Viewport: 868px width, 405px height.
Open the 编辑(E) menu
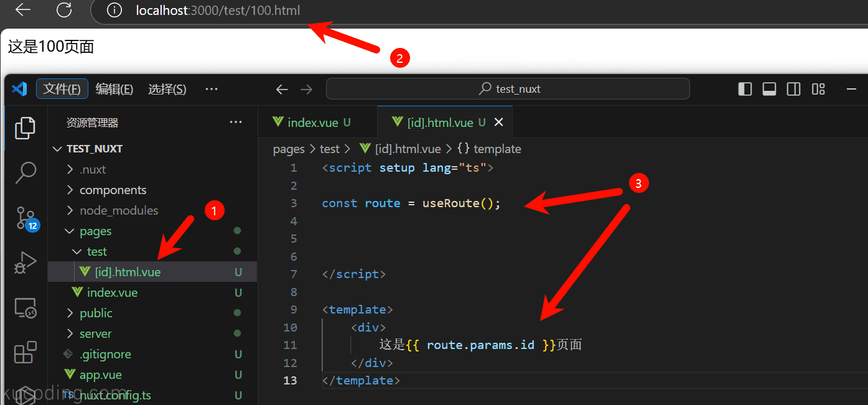pos(114,89)
